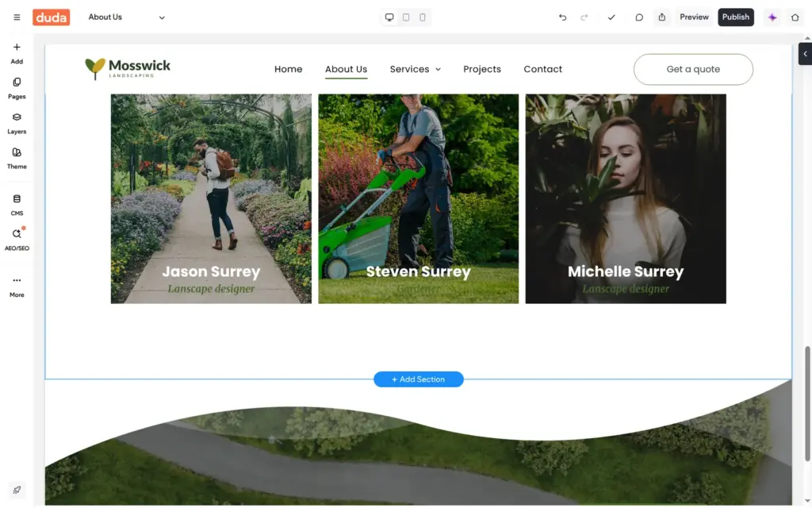Select the "Steven Surrey" name text
Image resolution: width=812 pixels, height=508 pixels.
click(x=419, y=271)
